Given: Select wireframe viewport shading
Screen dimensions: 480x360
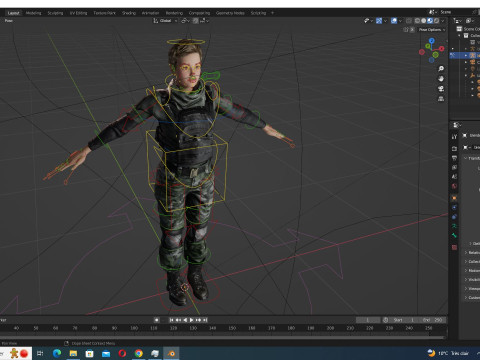Looking at the screenshot, I should (417, 21).
